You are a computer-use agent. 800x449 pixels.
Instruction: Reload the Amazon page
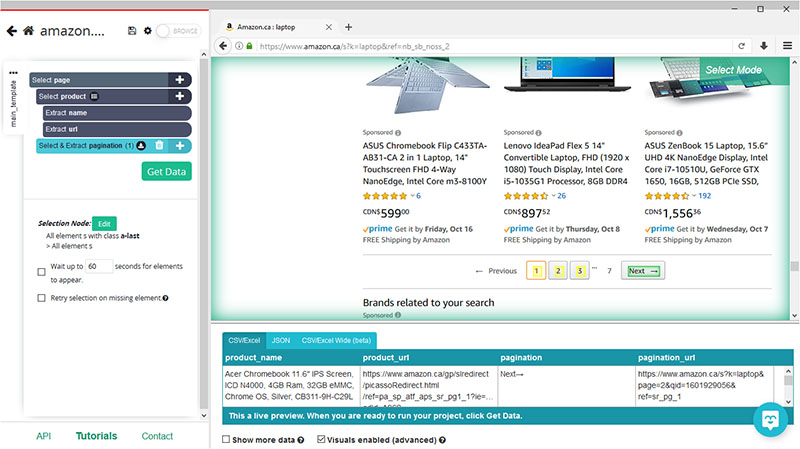tap(741, 46)
